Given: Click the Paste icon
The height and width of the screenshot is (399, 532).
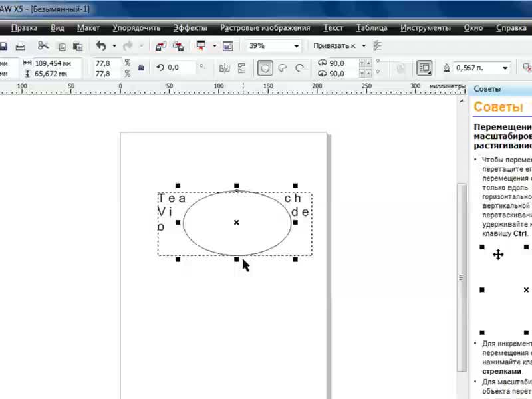Looking at the screenshot, I should (78, 46).
